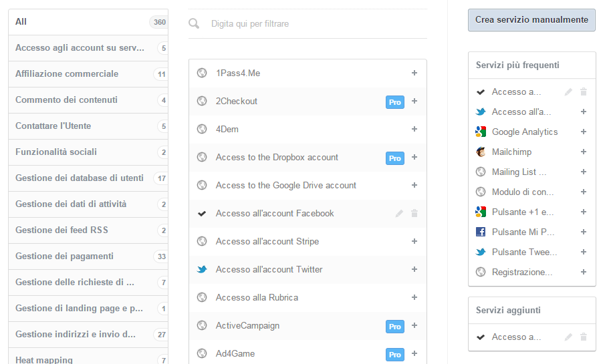Click pencil edit icon for Accesso all'account Facebook

click(x=399, y=214)
